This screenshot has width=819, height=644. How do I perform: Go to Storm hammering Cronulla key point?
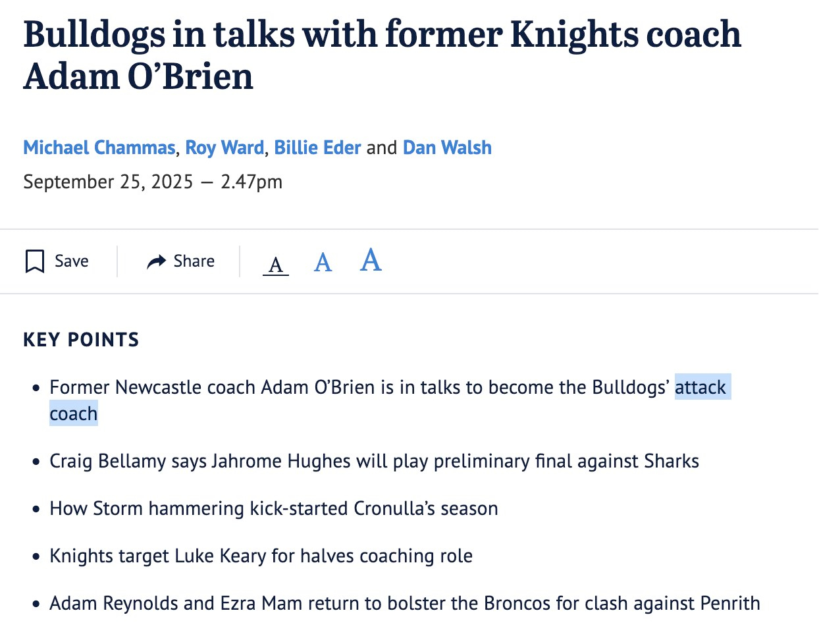point(274,508)
